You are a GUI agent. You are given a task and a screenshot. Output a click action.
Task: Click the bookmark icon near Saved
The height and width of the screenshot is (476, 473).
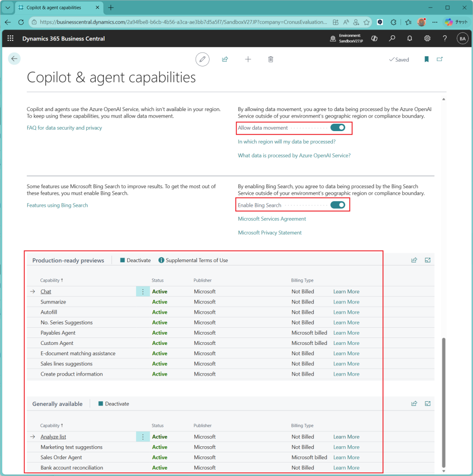[427, 59]
